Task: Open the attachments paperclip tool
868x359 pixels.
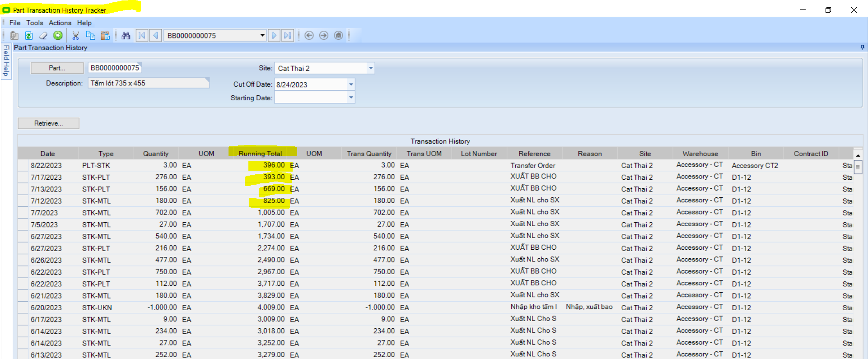Action: point(14,35)
